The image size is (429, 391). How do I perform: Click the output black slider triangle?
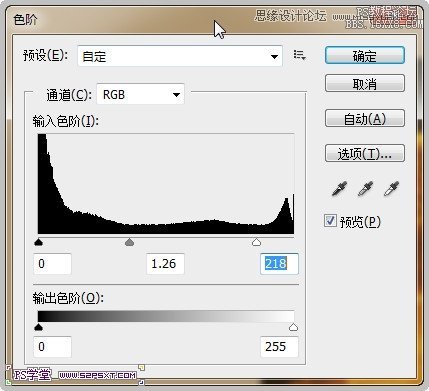click(39, 327)
